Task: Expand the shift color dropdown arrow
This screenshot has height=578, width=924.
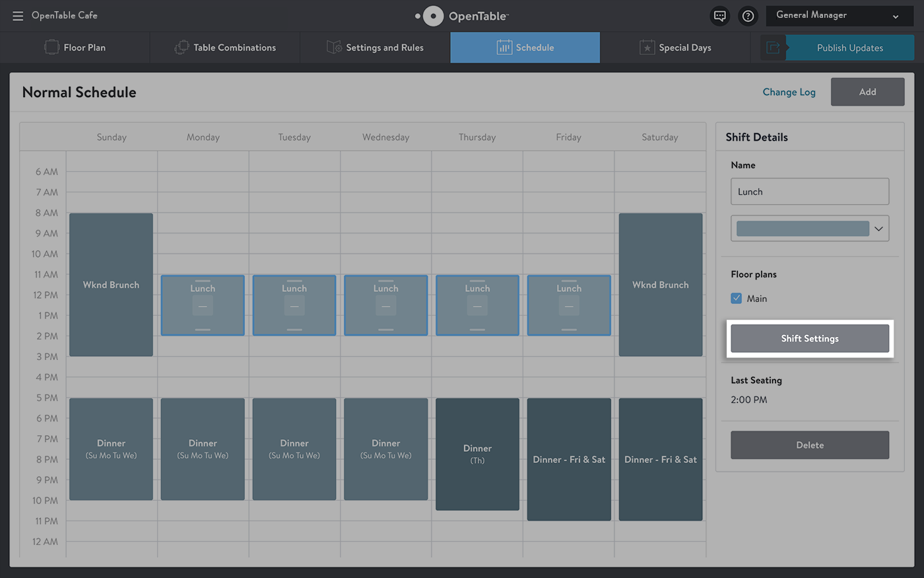Action: point(878,229)
